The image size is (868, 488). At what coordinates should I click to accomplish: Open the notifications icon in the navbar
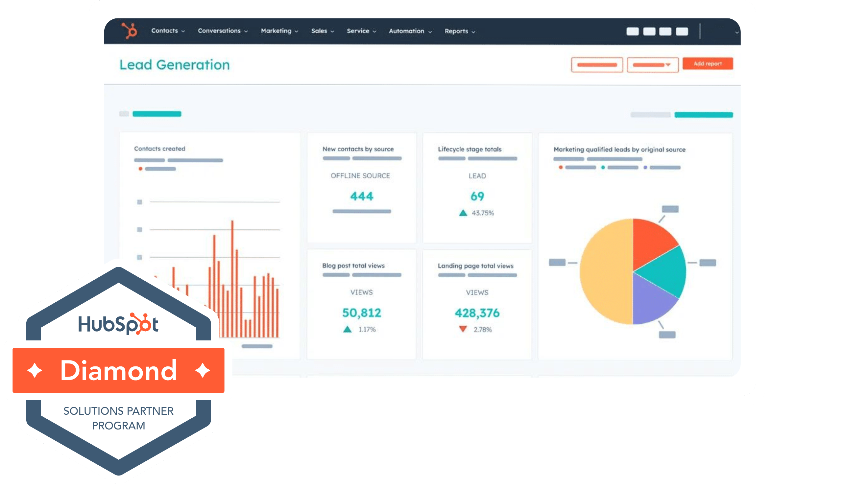coord(665,32)
